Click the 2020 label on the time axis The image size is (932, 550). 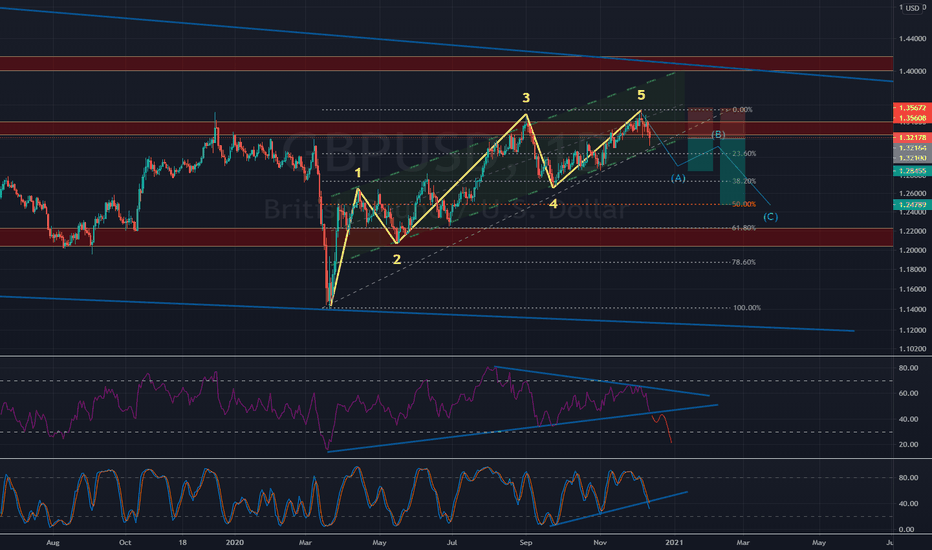pyautogui.click(x=235, y=542)
